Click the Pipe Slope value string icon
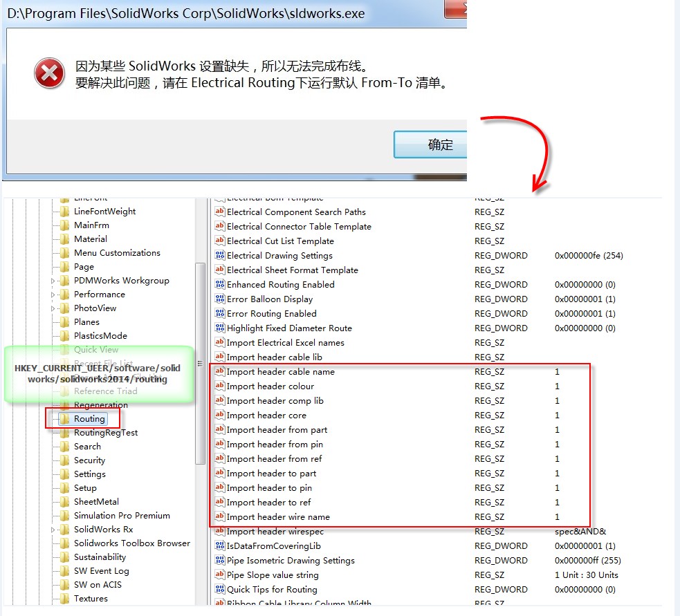Viewport: 680px width, 616px height. pos(220,575)
